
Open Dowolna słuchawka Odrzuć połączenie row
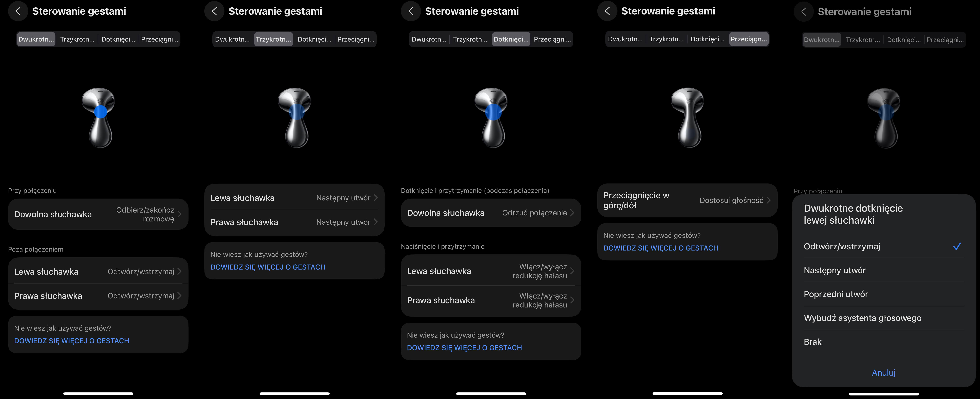point(491,213)
